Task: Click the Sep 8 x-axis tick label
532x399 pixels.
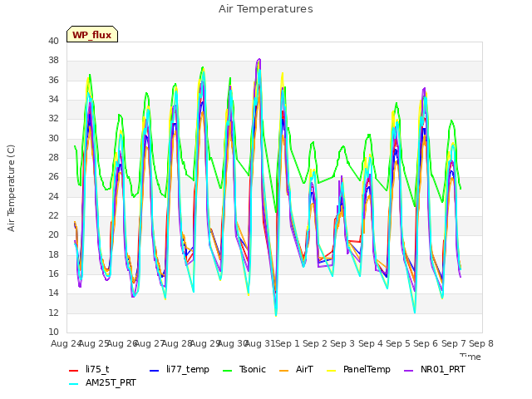Action: 481,343
